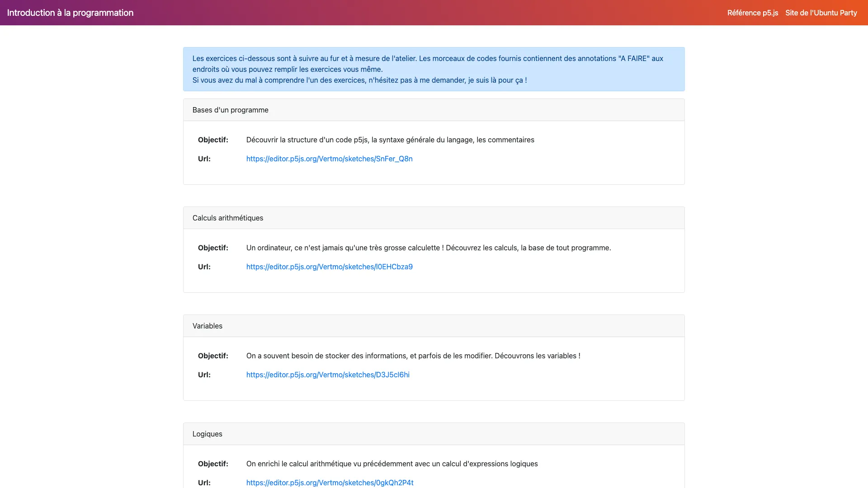Open the 0gkQh2P4t Logiques sketch link
This screenshot has height=488, width=868.
[x=329, y=483]
